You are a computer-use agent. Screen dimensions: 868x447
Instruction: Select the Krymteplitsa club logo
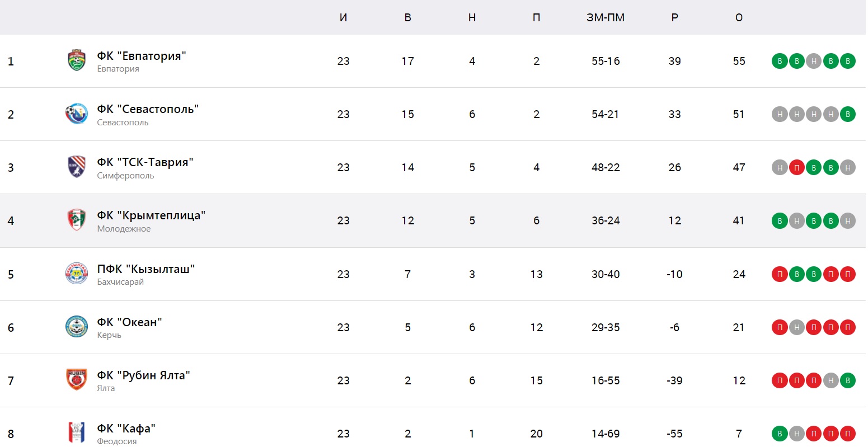[77, 220]
